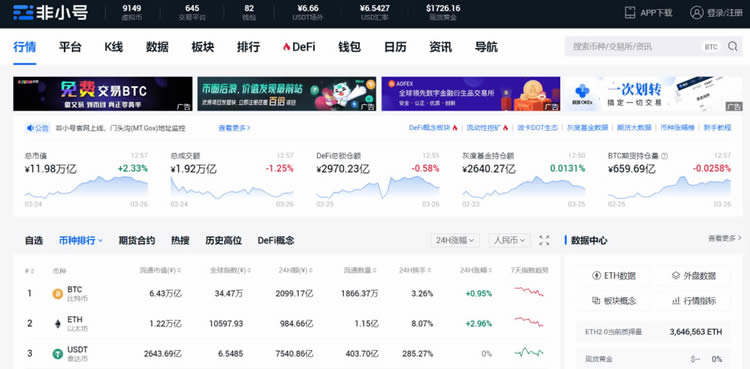Click the fire icon beside DeFi
Viewport: 750px width, 369px height.
(287, 47)
